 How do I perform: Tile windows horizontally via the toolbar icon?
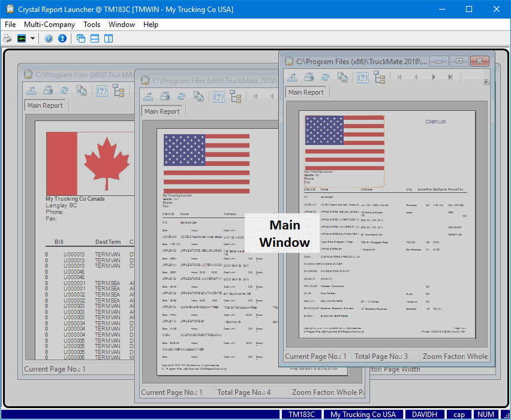click(x=95, y=38)
